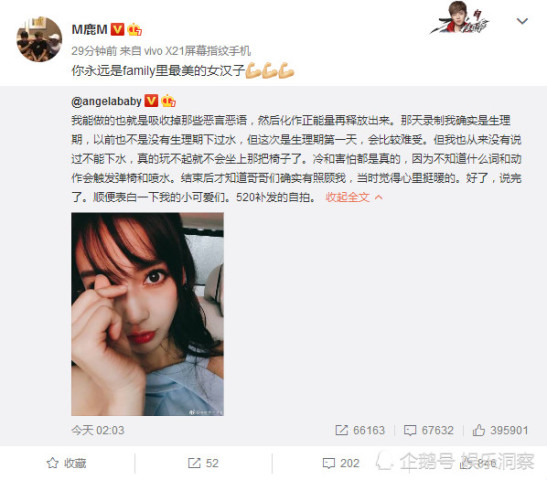Like the post at bottom right
547x480 pixels.
(478, 463)
